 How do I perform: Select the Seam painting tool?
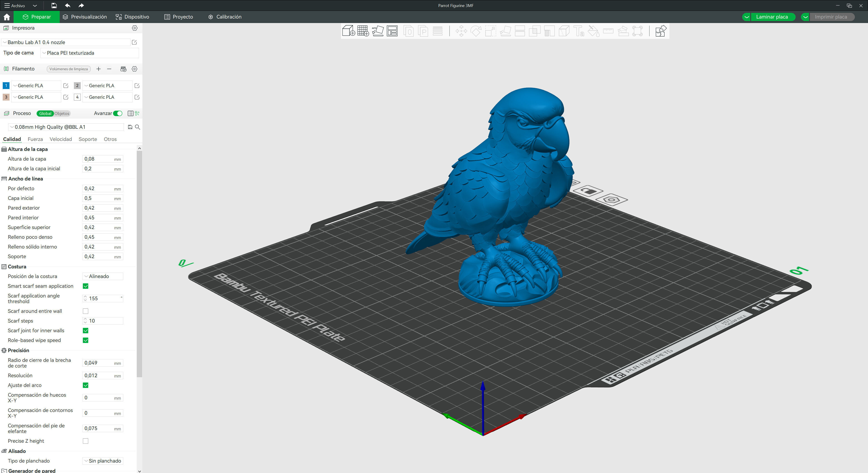pyautogui.click(x=564, y=31)
